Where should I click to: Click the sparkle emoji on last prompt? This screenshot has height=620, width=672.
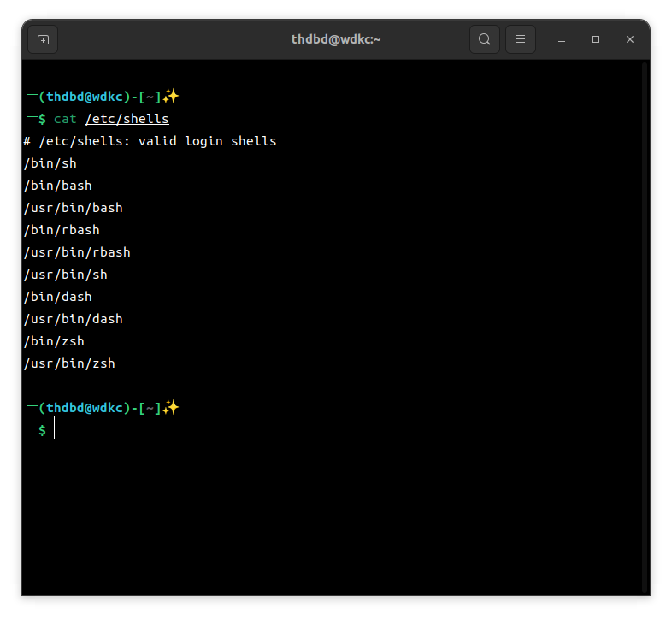tap(171, 407)
